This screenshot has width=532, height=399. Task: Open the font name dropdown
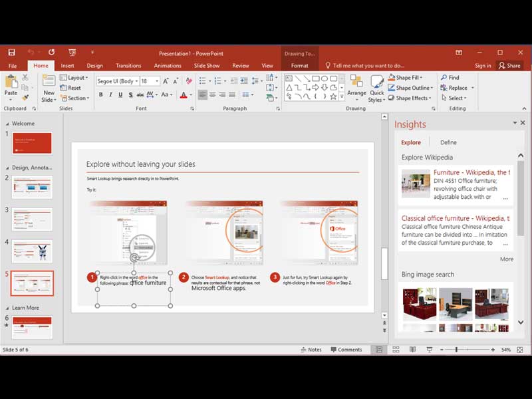(x=136, y=81)
